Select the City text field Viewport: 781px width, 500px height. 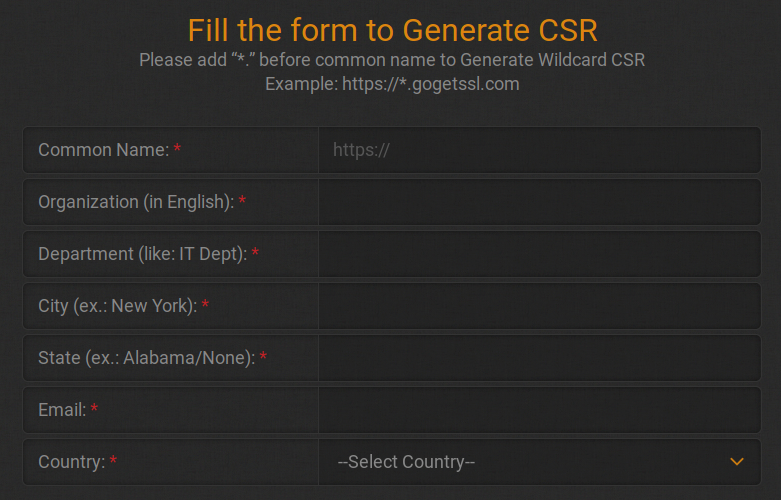[x=539, y=306]
